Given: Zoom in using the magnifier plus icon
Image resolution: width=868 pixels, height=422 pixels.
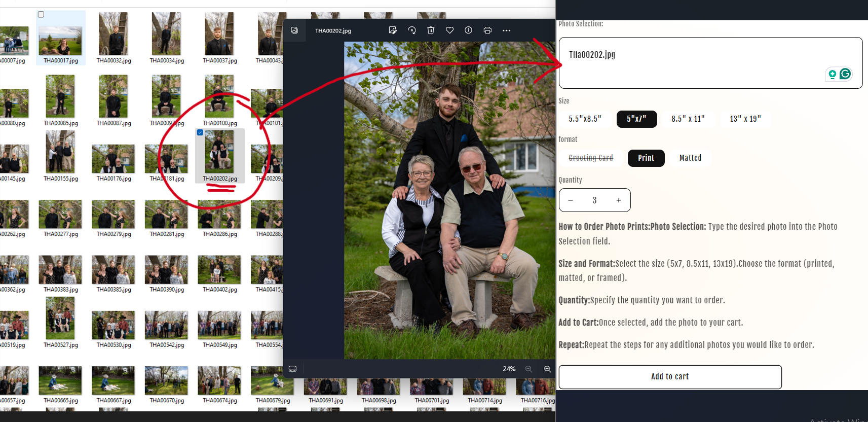Looking at the screenshot, I should pos(547,369).
